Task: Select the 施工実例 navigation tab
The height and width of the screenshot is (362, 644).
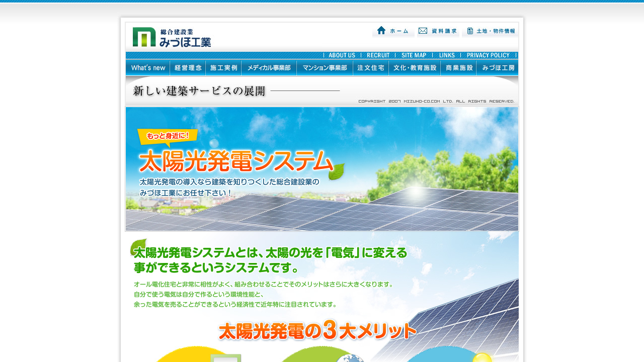Action: pyautogui.click(x=223, y=68)
